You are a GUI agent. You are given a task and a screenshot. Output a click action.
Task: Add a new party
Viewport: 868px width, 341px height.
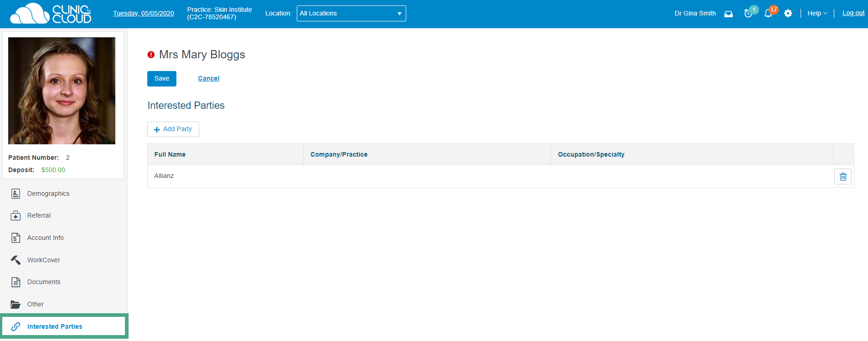click(x=173, y=129)
